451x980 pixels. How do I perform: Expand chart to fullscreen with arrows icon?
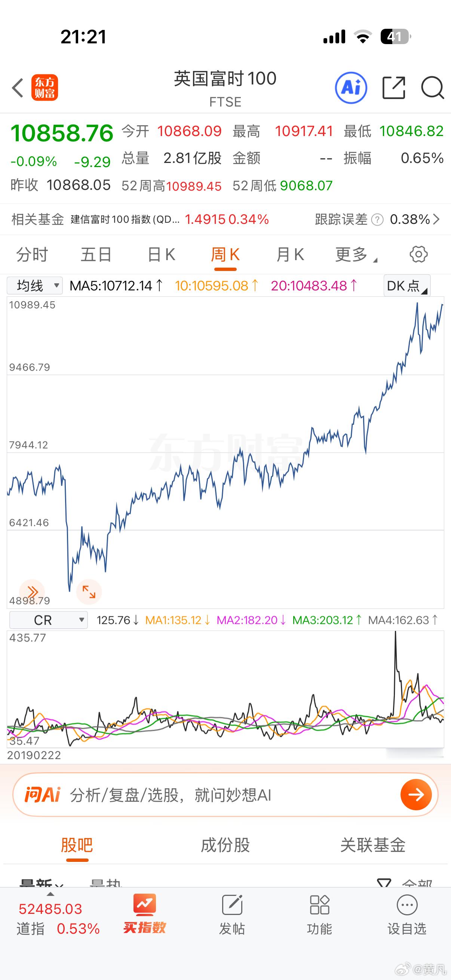point(89,592)
